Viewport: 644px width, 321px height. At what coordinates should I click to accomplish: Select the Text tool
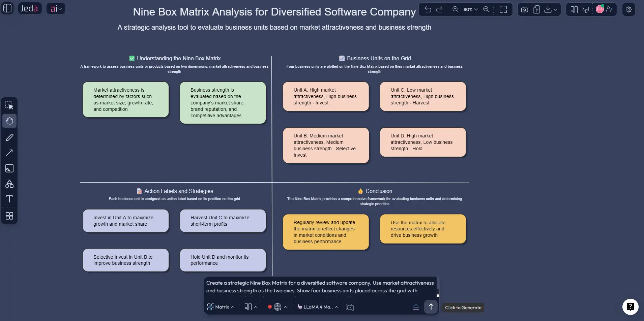tap(9, 199)
